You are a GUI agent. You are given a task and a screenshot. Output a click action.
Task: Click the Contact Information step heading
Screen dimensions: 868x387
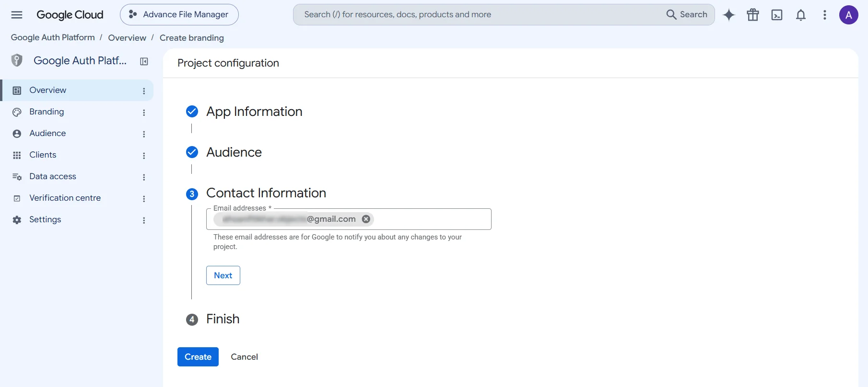click(266, 193)
